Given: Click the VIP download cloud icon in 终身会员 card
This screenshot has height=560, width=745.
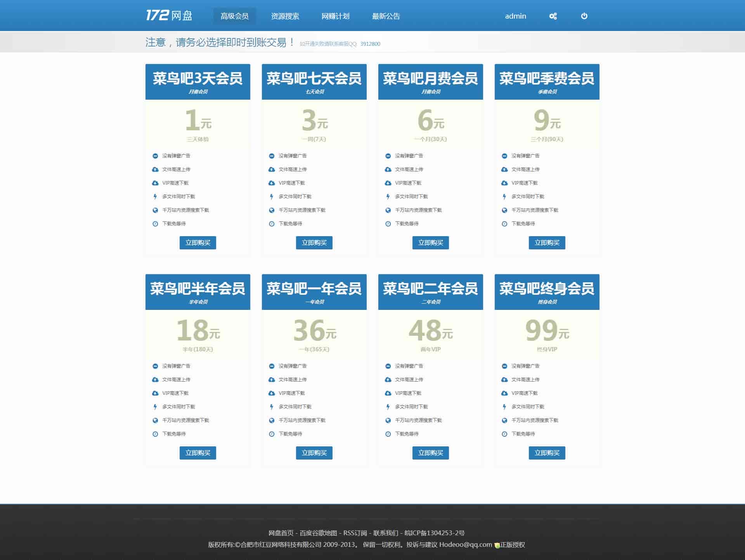Looking at the screenshot, I should click(504, 393).
